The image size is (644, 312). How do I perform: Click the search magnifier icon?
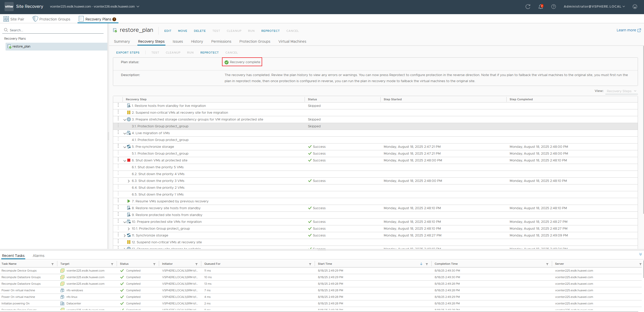click(6, 30)
